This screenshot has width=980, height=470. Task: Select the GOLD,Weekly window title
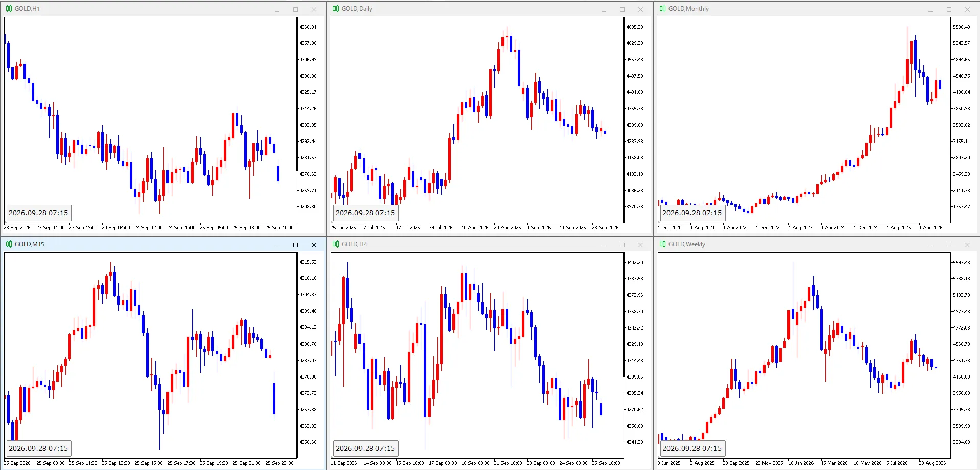[686, 244]
